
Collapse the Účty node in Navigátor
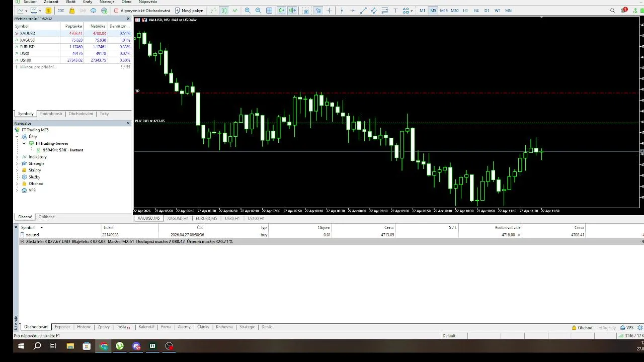(x=17, y=137)
